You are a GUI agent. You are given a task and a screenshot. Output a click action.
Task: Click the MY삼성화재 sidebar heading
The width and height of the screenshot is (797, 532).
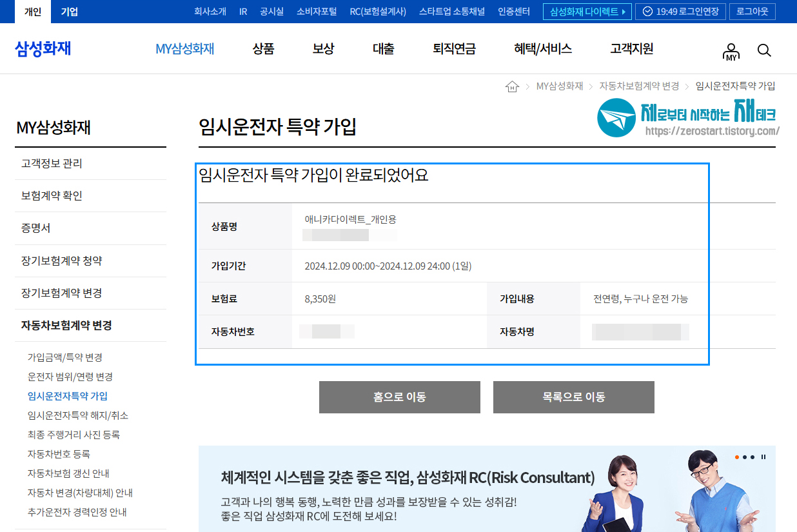54,128
